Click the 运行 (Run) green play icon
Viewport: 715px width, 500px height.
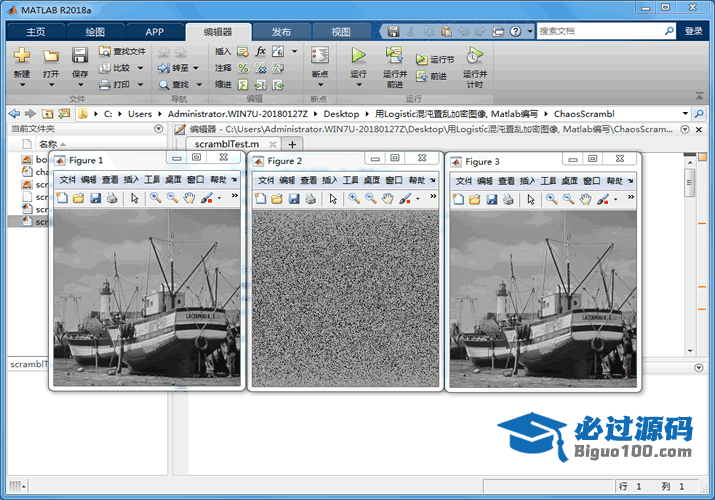[358, 56]
